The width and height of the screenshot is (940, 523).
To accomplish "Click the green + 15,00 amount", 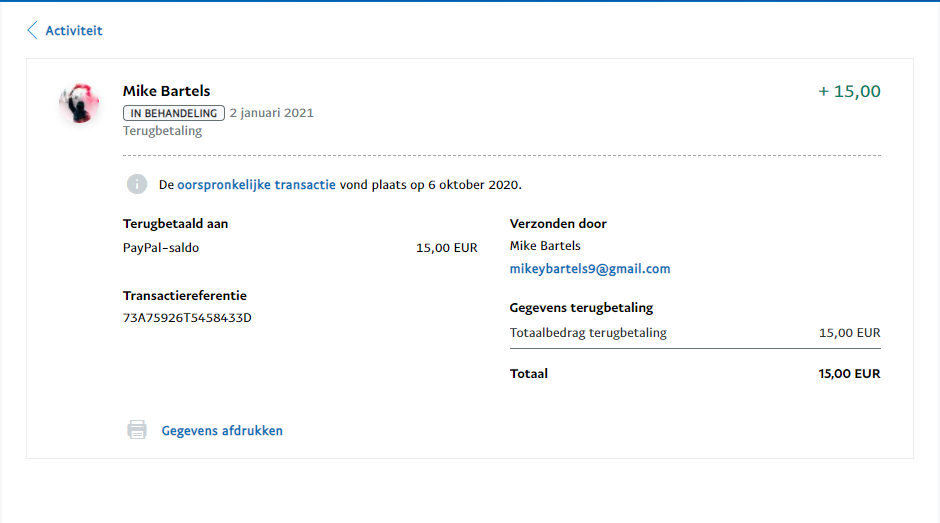I will click(849, 91).
